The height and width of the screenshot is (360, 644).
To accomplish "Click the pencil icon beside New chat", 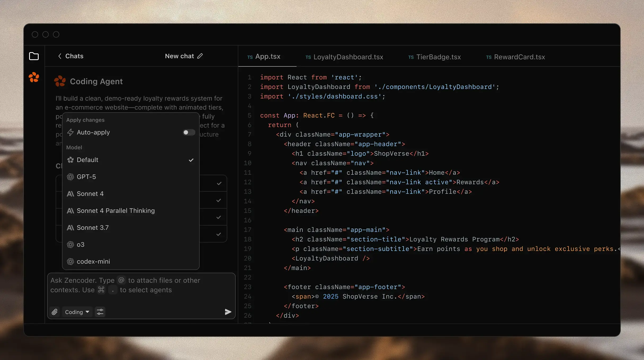I will click(x=200, y=56).
